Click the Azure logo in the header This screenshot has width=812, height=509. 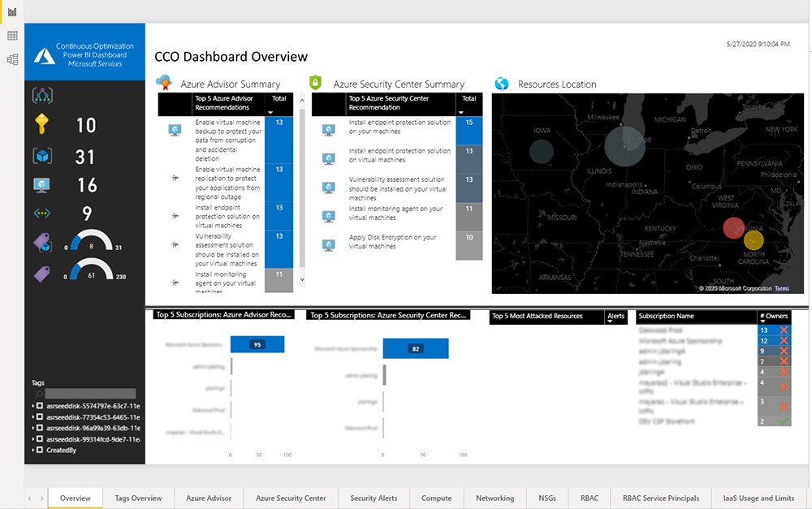tap(44, 56)
